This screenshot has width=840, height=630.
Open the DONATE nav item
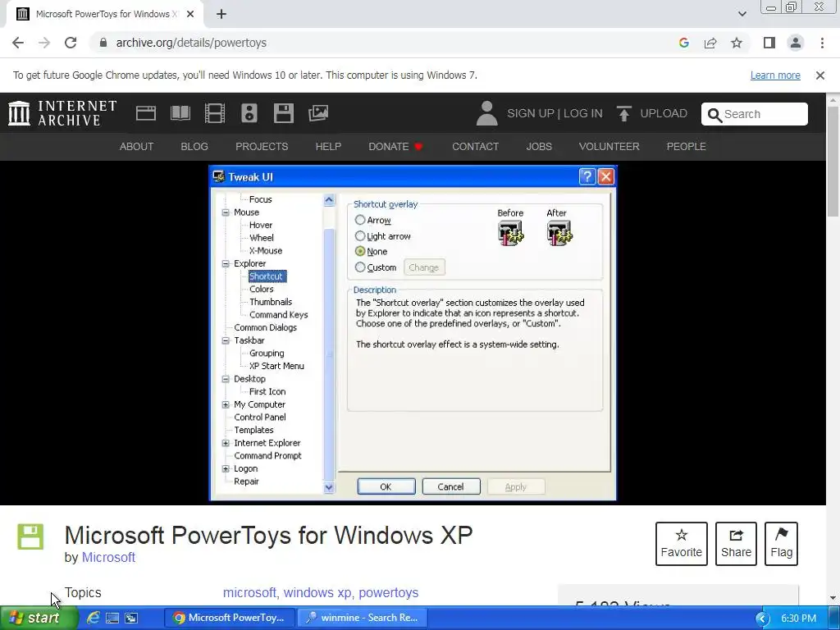click(395, 146)
